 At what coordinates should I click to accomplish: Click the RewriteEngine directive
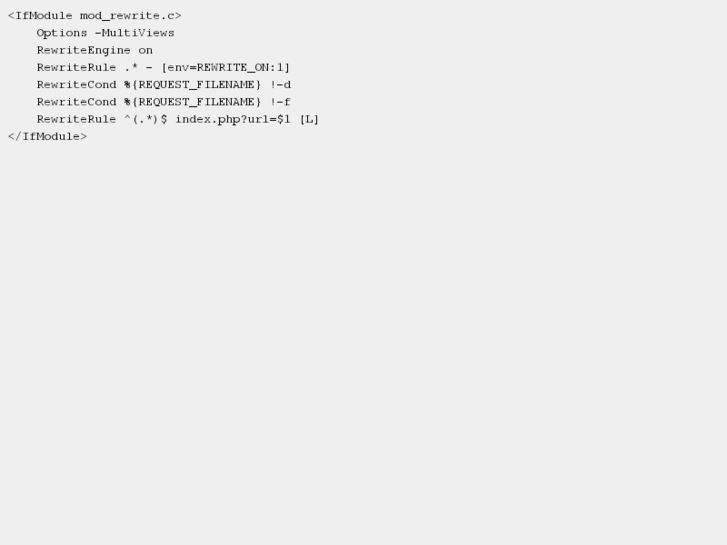coord(83,51)
